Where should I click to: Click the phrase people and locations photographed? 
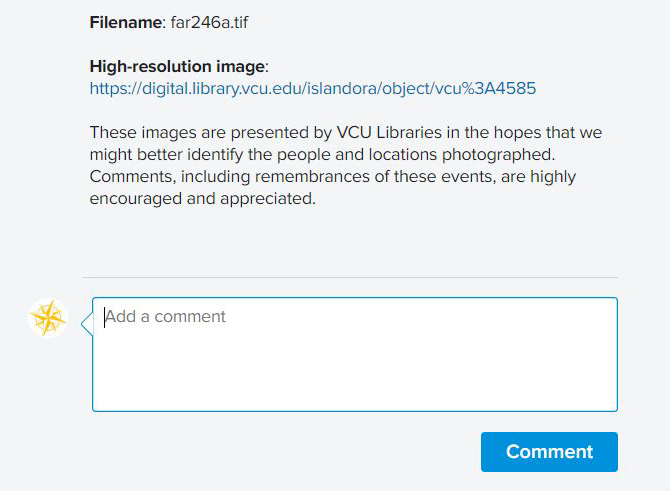(x=416, y=155)
